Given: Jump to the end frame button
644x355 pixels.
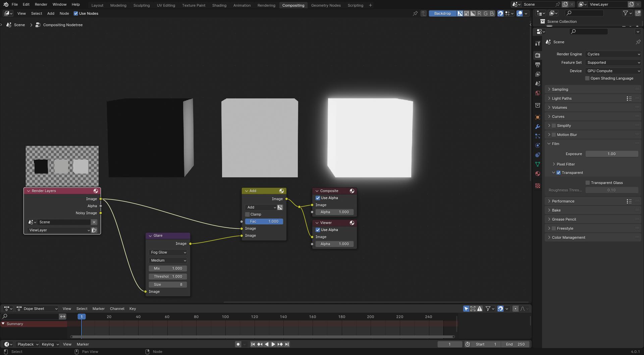Looking at the screenshot, I should tap(287, 344).
